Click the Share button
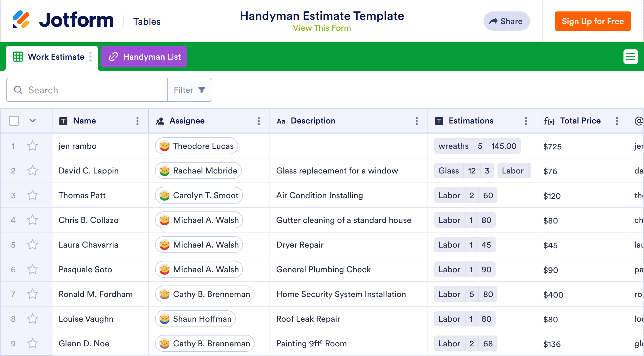Screen dimensions: 644x356 [x=507, y=21]
